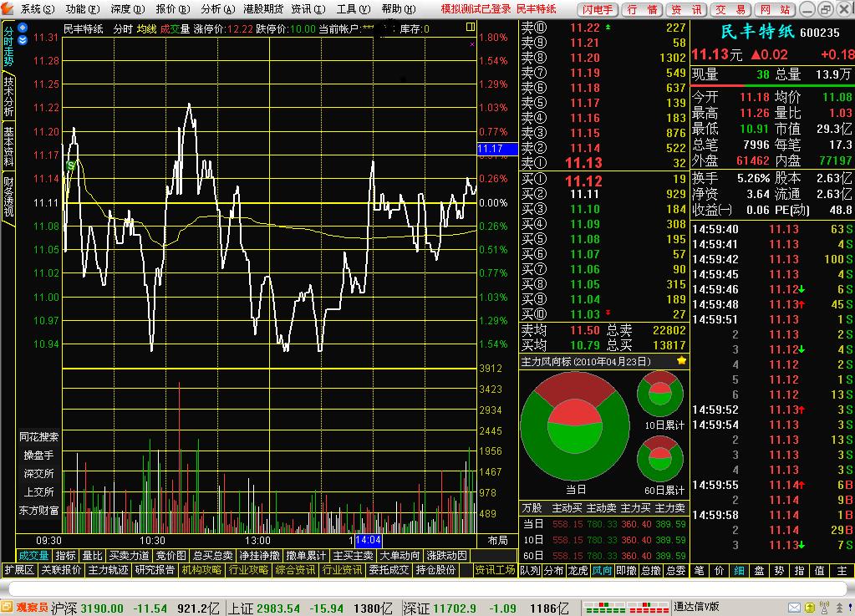Image resolution: width=855 pixels, height=616 pixels.
Task: Click the split-window icon at chart top-right
Action: pyautogui.click(x=471, y=27)
